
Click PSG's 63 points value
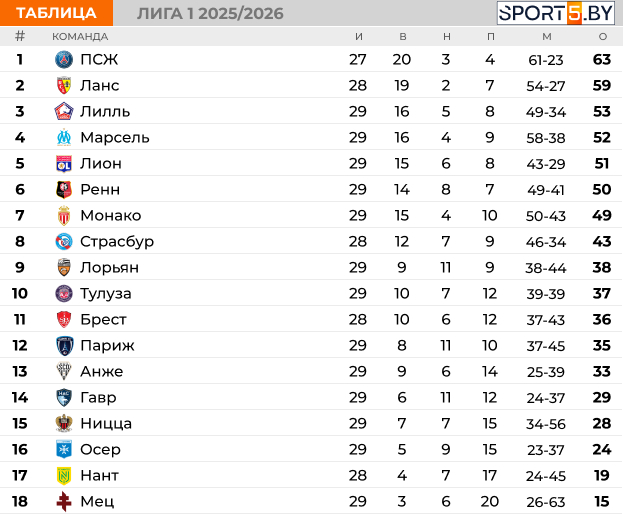(601, 59)
